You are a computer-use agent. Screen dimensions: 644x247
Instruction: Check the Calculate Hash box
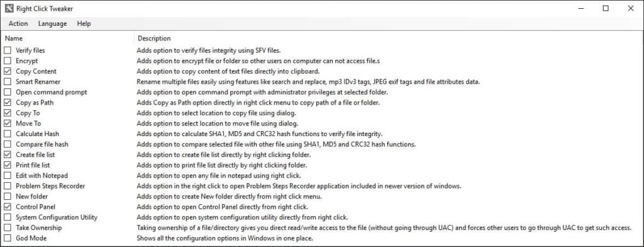8,134
